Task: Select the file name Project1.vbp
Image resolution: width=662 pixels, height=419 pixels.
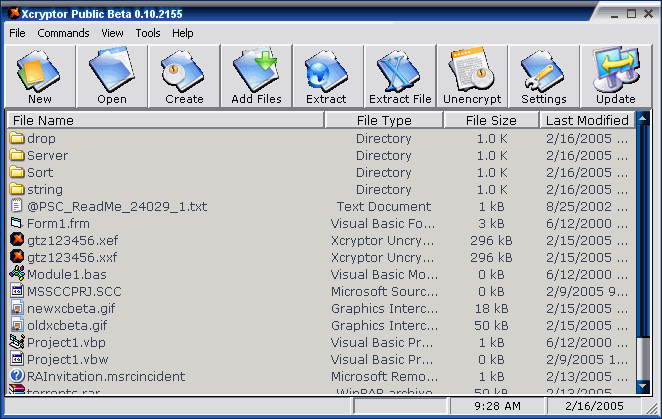Action: (x=66, y=343)
